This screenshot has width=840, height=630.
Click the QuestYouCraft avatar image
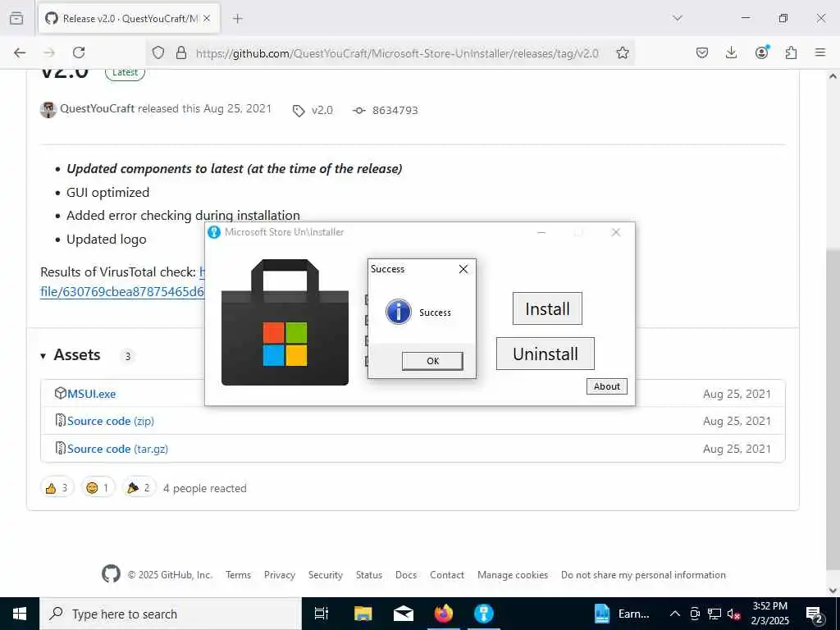(x=48, y=109)
